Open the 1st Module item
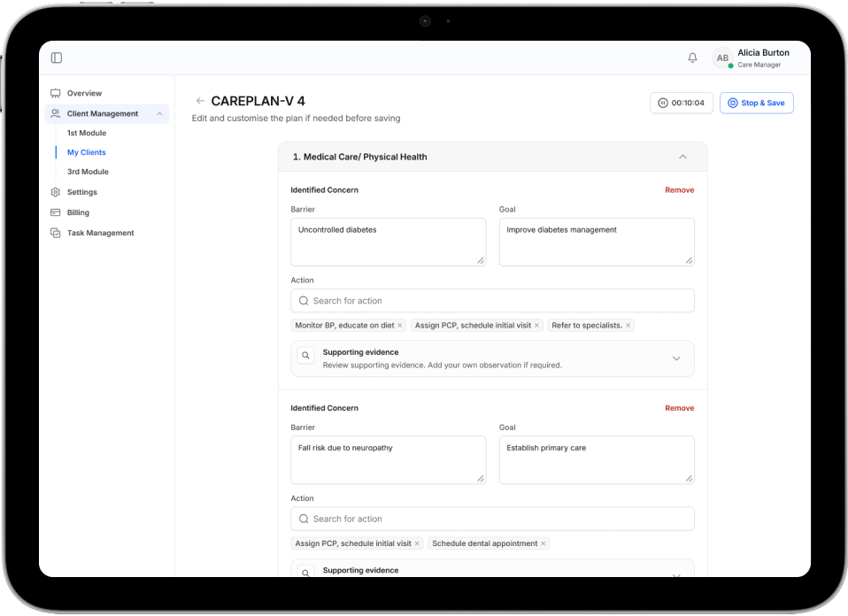Image resolution: width=848 pixels, height=616 pixels. (x=87, y=133)
